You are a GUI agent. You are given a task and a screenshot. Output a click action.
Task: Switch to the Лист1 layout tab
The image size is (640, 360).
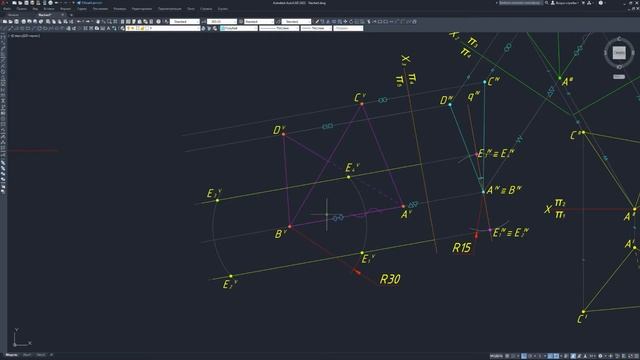(x=27, y=355)
